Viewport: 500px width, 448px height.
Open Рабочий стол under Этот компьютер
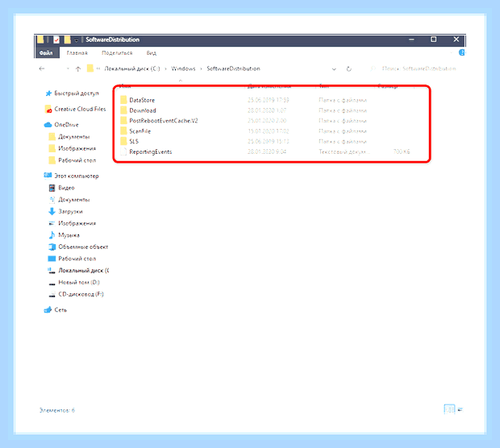pyautogui.click(x=77, y=259)
